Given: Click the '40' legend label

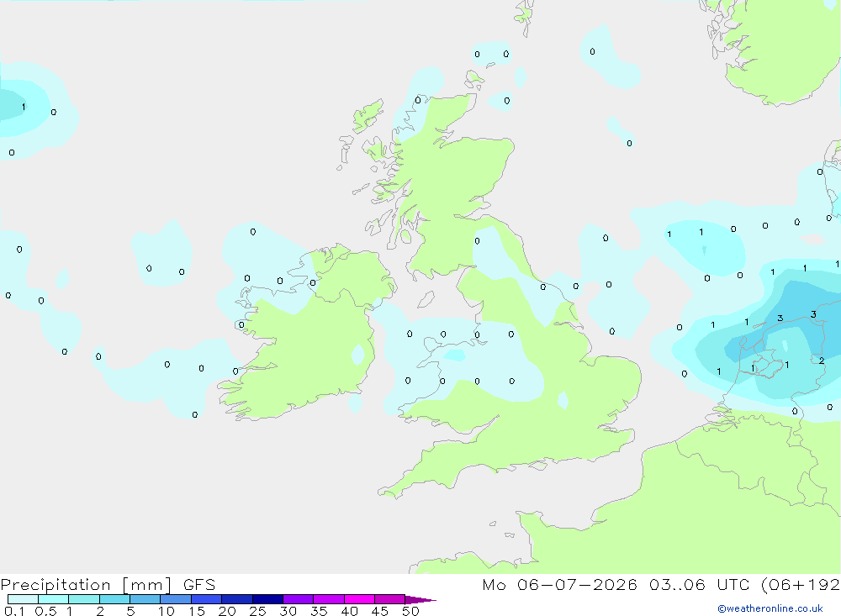Looking at the screenshot, I should [x=349, y=611].
